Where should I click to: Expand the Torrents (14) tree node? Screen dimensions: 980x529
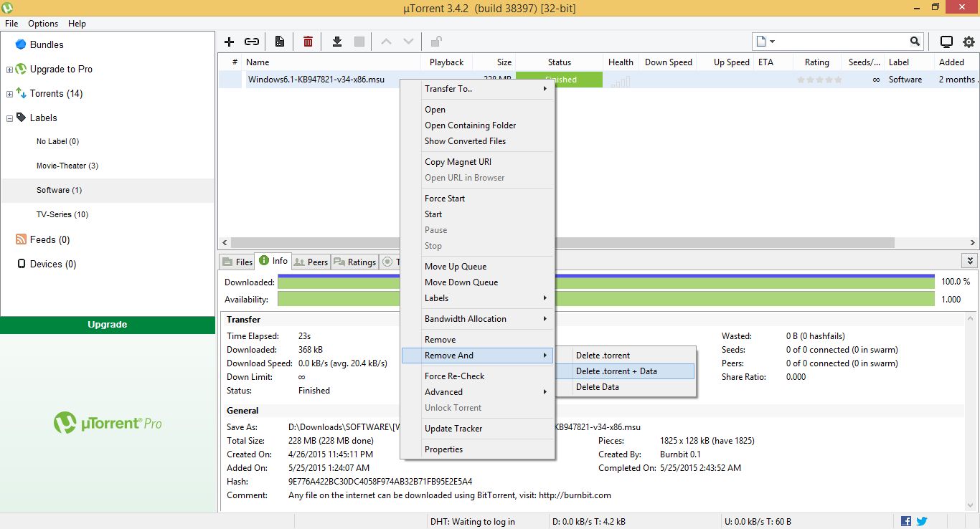(9, 94)
